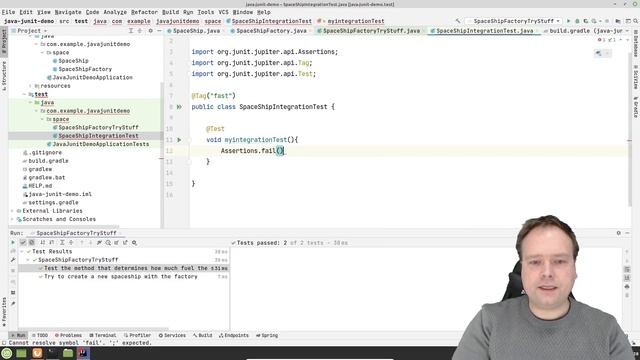Switch to build.gradle editor tab

[584, 31]
